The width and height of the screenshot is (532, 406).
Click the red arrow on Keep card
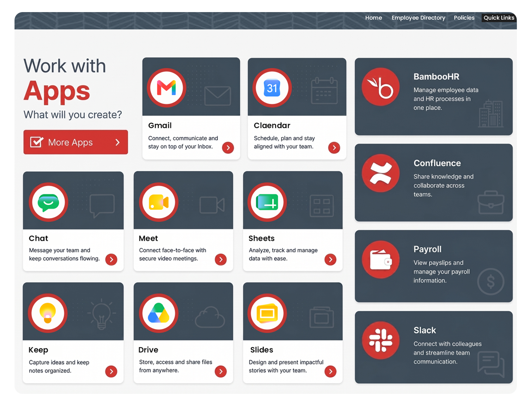[x=111, y=372]
